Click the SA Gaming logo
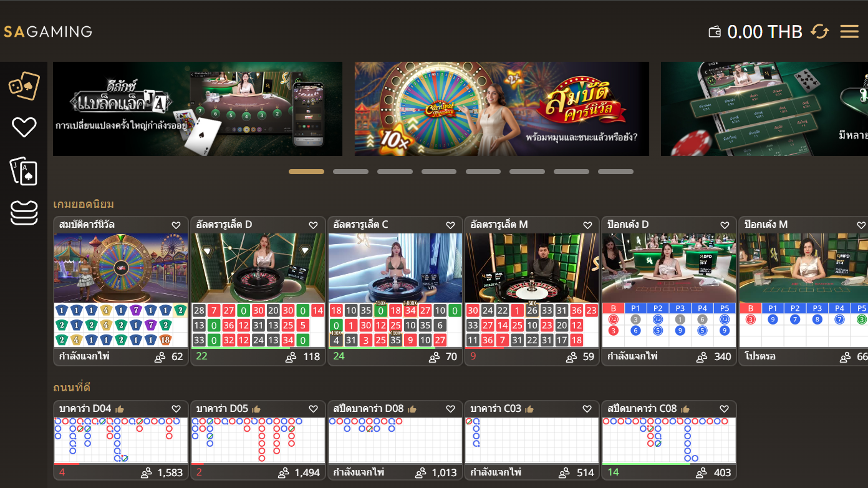Screen dimensions: 868x488 pos(48,31)
